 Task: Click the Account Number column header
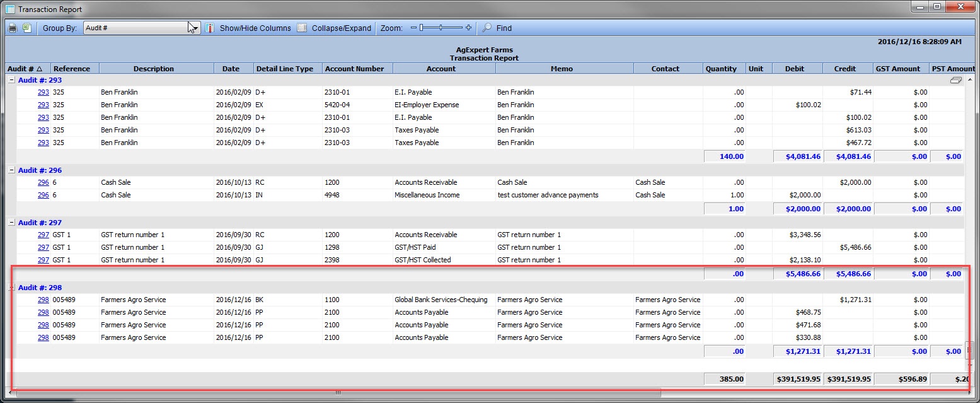358,69
